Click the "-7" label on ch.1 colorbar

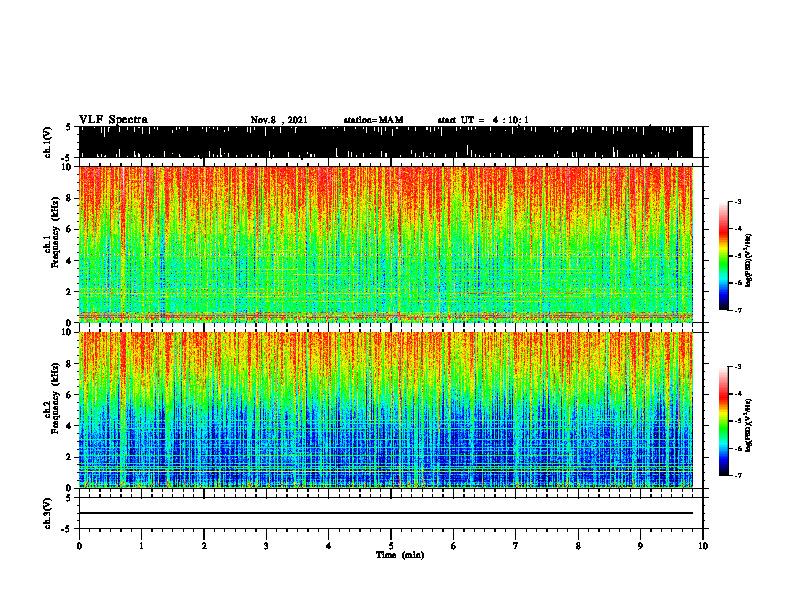(x=738, y=310)
